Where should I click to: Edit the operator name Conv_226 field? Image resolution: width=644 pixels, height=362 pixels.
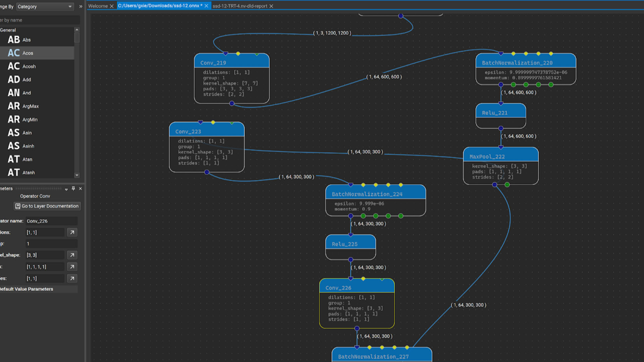[x=51, y=221]
